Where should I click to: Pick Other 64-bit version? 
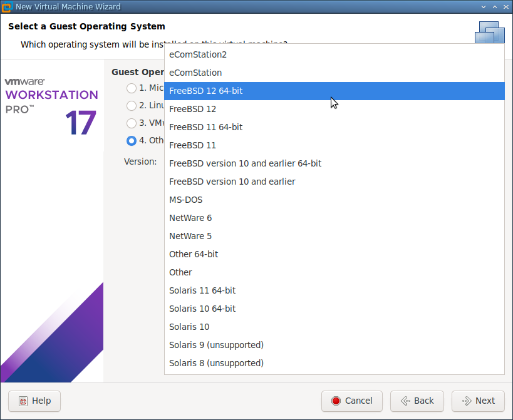[x=334, y=254]
